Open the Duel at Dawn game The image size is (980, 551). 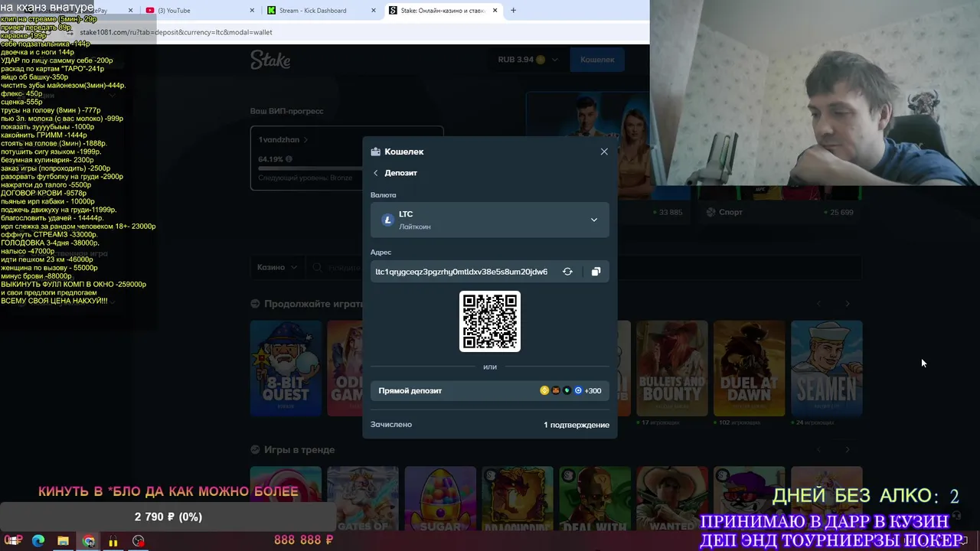point(749,368)
